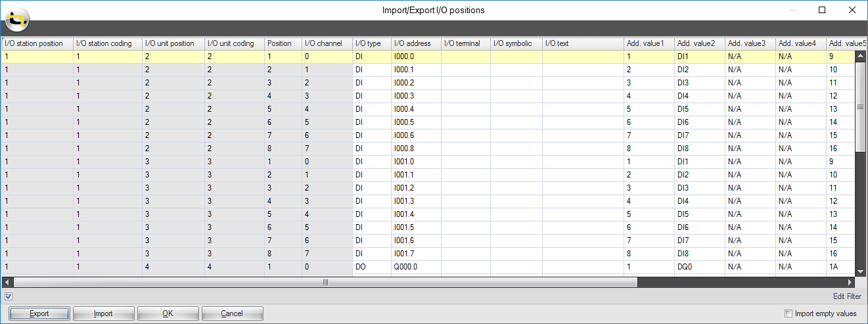Viewport: 868px width, 324px height.
Task: Select the I/O station position column header
Action: [x=37, y=43]
